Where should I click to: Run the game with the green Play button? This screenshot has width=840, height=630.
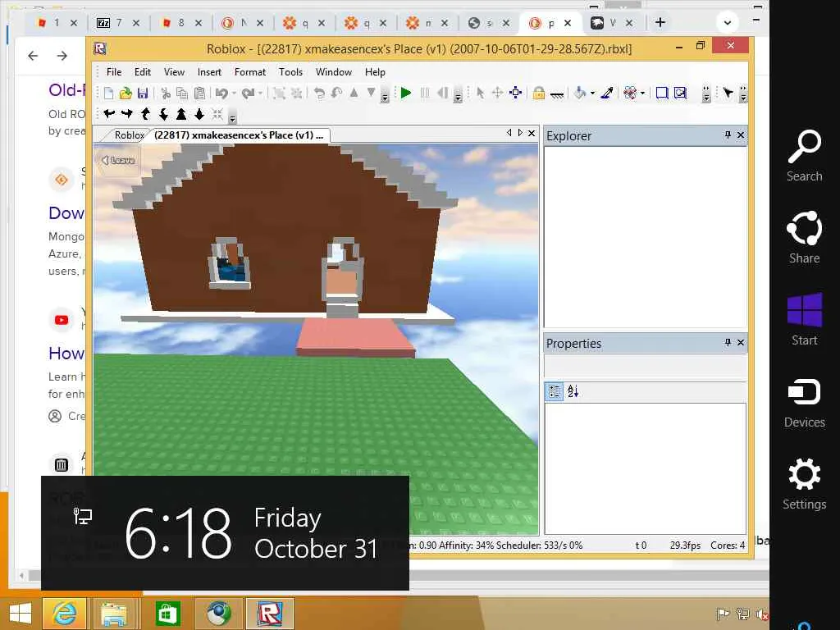click(405, 94)
